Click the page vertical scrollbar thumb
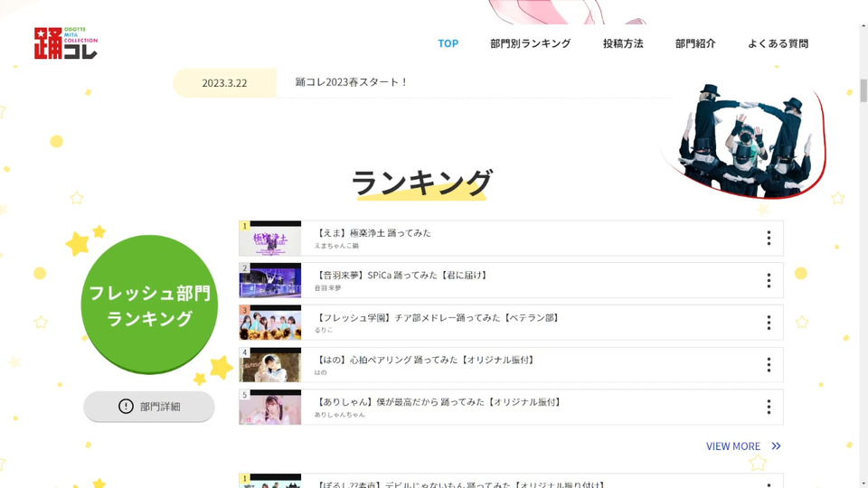 point(863,90)
